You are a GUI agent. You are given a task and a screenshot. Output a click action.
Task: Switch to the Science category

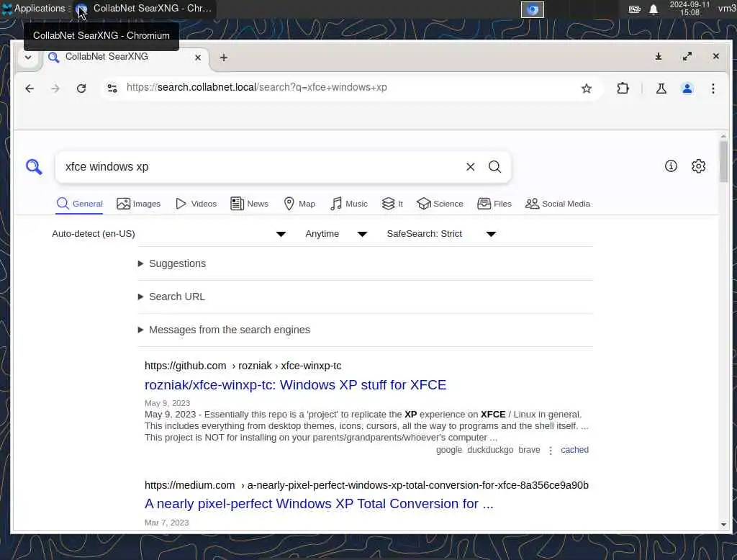point(440,204)
